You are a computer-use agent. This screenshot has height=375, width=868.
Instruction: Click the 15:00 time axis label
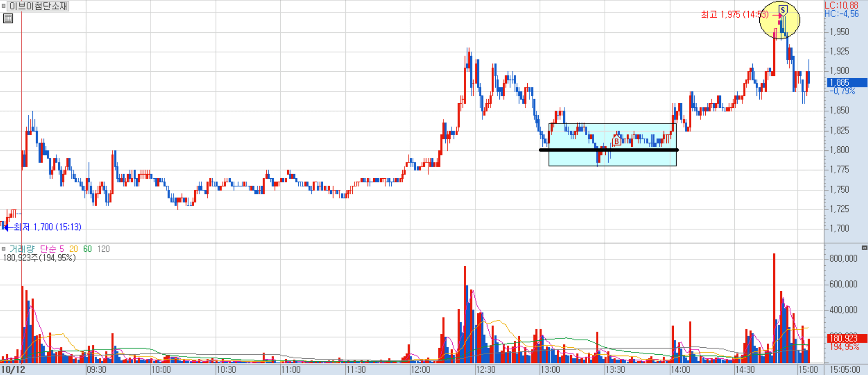tap(808, 369)
